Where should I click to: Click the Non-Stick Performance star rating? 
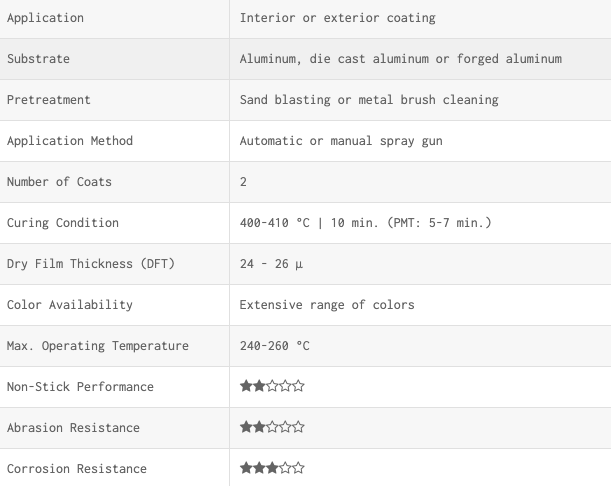272,386
